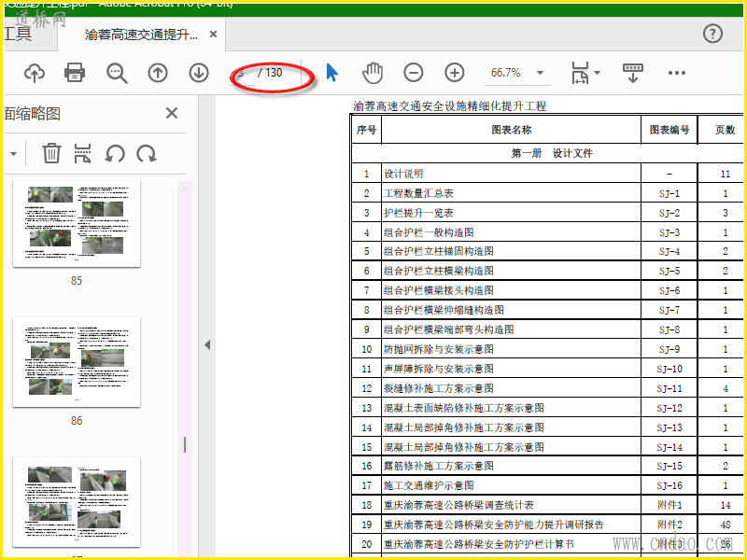Click the fit width page icon
This screenshot has height=560, width=747.
(580, 73)
